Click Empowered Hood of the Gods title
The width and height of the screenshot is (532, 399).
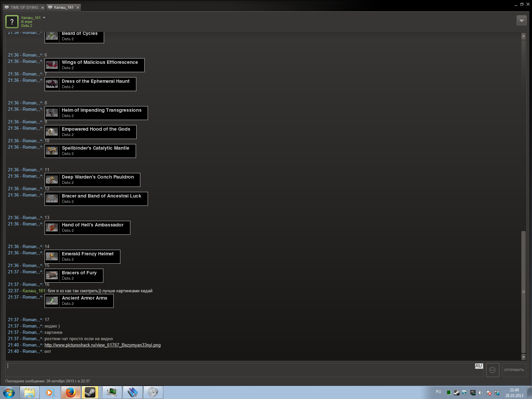coord(96,129)
